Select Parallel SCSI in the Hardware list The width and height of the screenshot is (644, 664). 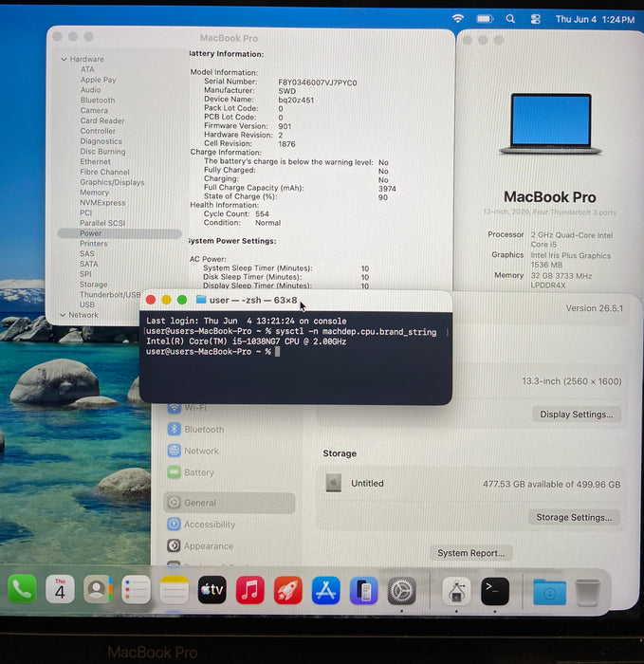coord(102,223)
